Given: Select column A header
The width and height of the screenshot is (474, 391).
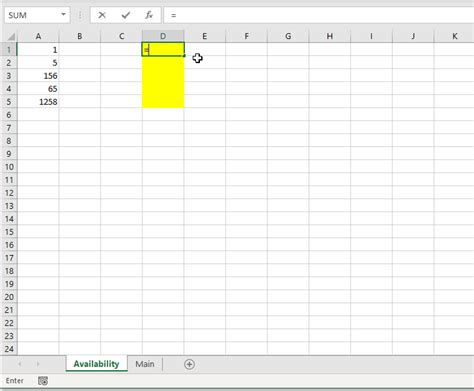Looking at the screenshot, I should point(38,36).
